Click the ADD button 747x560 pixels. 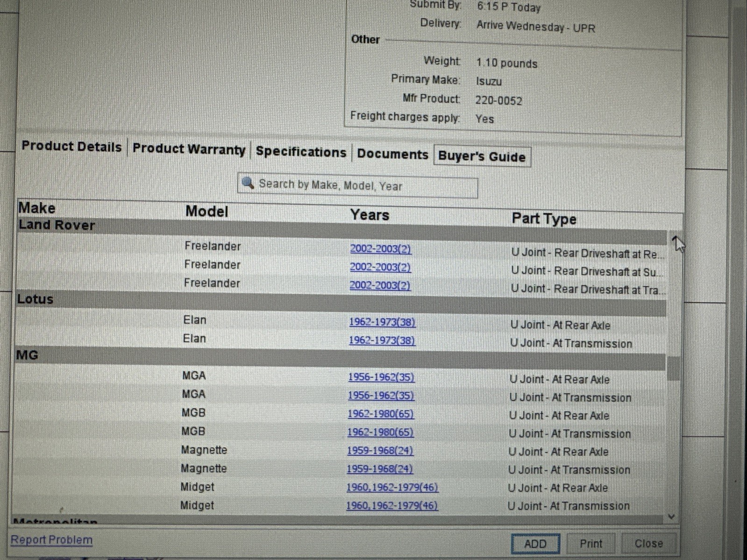pyautogui.click(x=535, y=544)
